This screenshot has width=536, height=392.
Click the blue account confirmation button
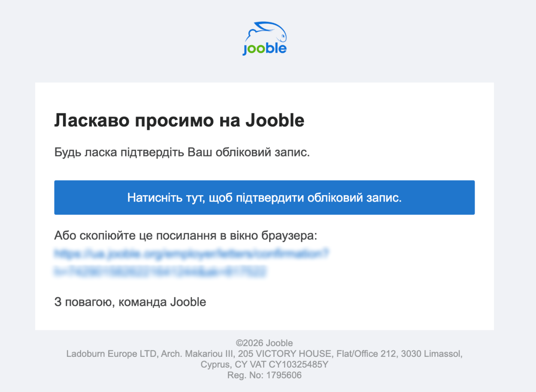click(264, 197)
